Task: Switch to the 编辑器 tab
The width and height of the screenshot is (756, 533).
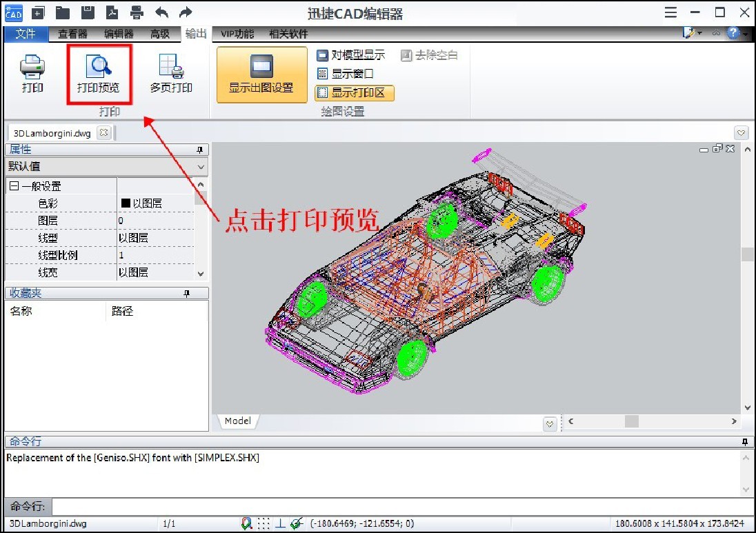Action: pyautogui.click(x=119, y=34)
